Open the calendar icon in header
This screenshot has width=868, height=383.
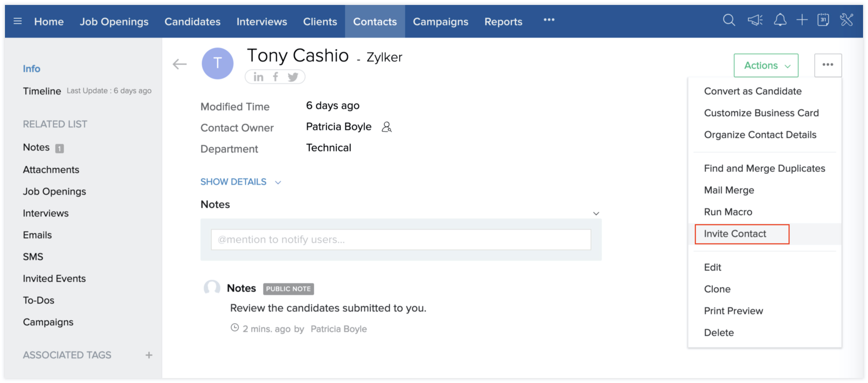click(x=823, y=20)
